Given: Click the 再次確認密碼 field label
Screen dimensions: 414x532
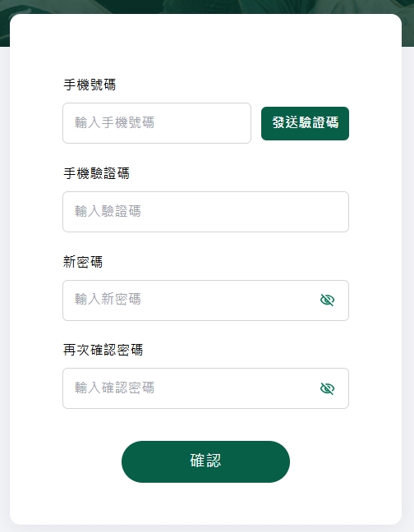Looking at the screenshot, I should click(103, 350).
